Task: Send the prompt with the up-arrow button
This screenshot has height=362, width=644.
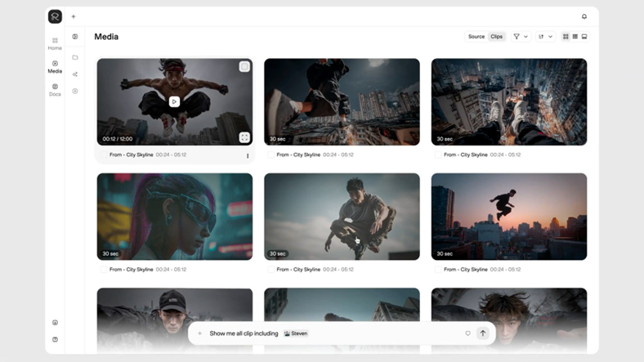Action: 483,333
